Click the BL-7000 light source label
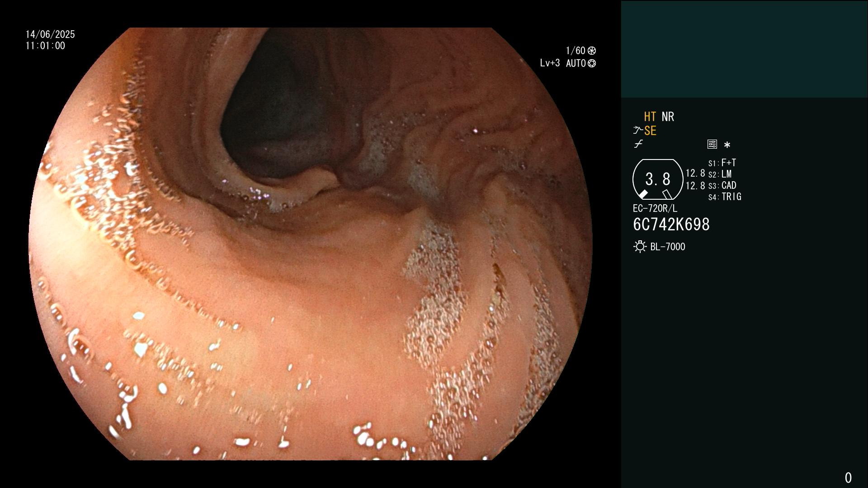 tap(668, 247)
